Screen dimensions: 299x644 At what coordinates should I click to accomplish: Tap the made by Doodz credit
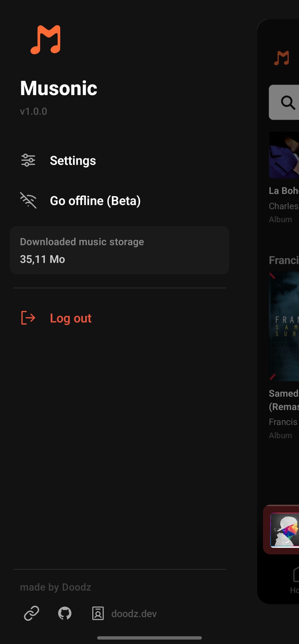click(56, 587)
